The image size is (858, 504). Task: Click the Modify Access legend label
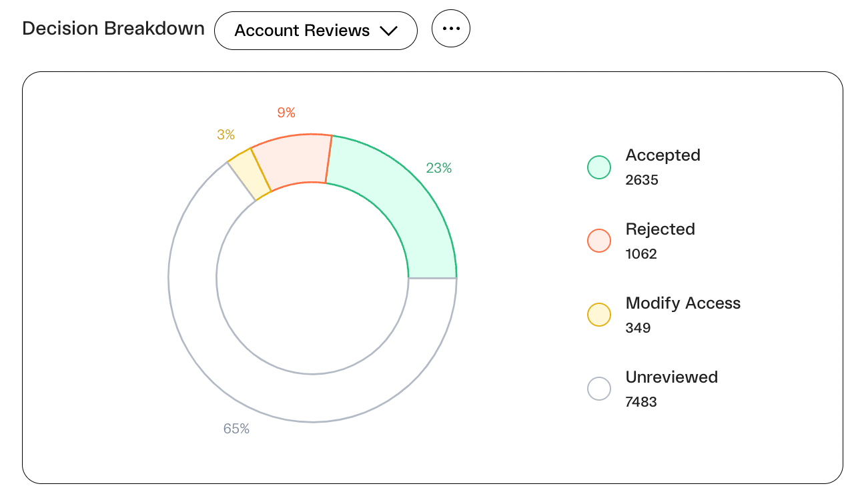[683, 303]
